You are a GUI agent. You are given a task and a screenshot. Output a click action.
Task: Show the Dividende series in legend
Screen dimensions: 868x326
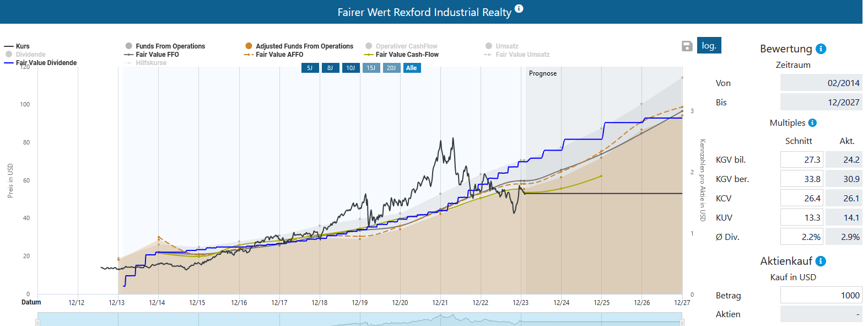26,55
